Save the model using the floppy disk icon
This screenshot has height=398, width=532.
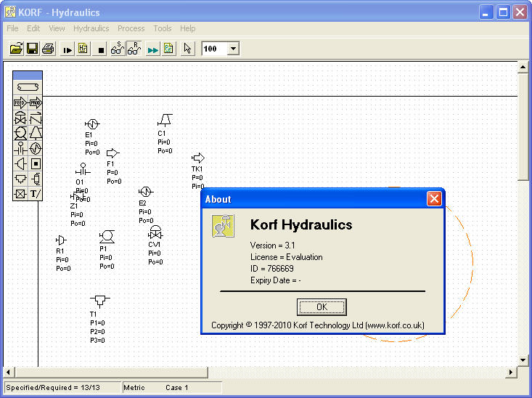(x=32, y=49)
